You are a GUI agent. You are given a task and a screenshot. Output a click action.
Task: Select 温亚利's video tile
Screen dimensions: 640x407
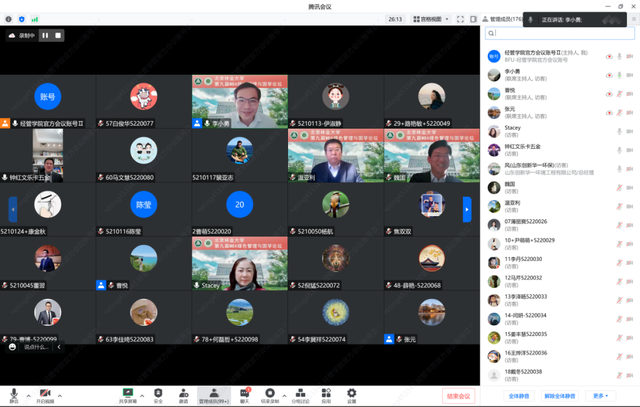point(336,156)
